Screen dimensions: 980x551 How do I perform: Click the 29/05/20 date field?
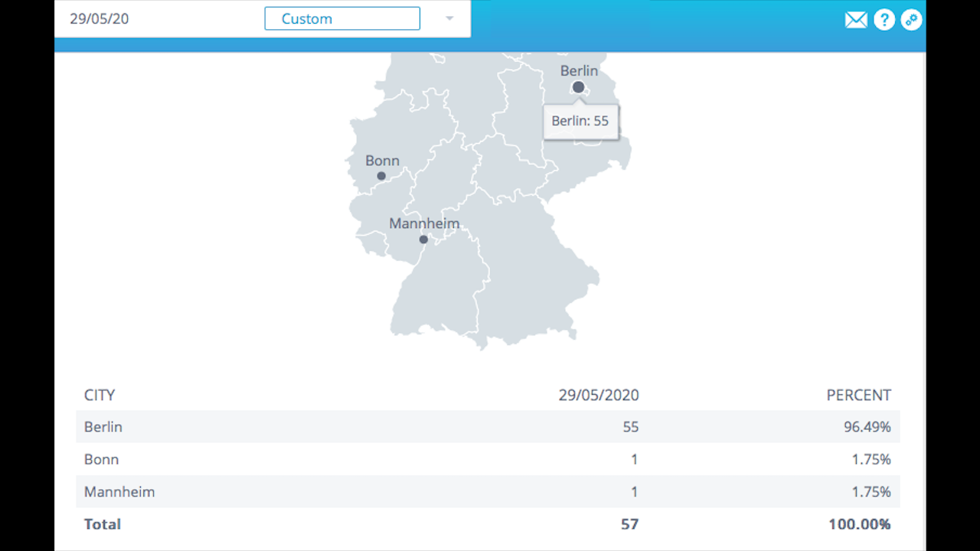(x=100, y=19)
